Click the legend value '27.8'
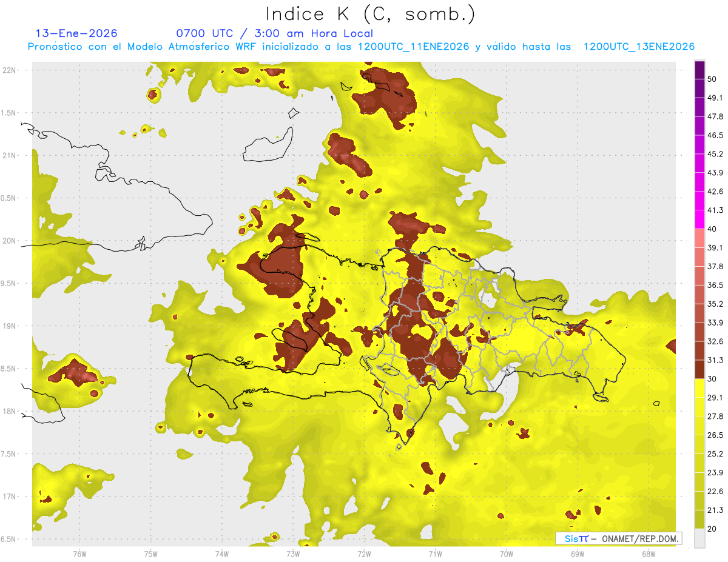 pyautogui.click(x=715, y=416)
